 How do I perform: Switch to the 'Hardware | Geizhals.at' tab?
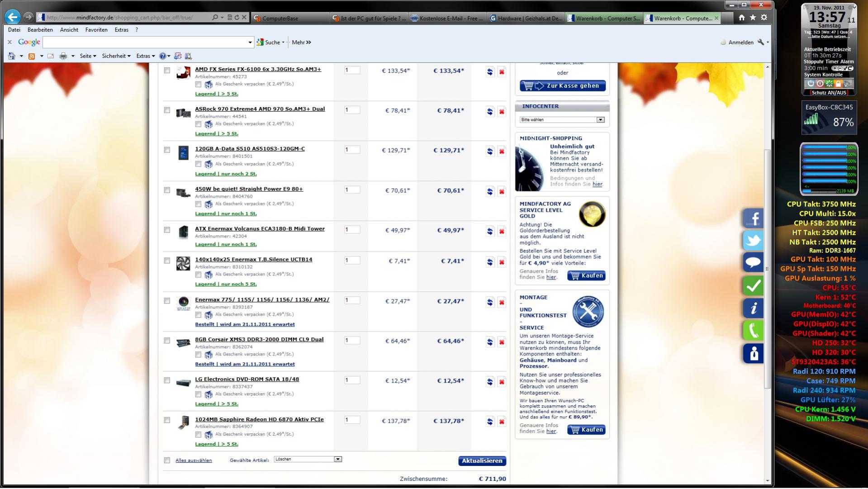(x=525, y=18)
